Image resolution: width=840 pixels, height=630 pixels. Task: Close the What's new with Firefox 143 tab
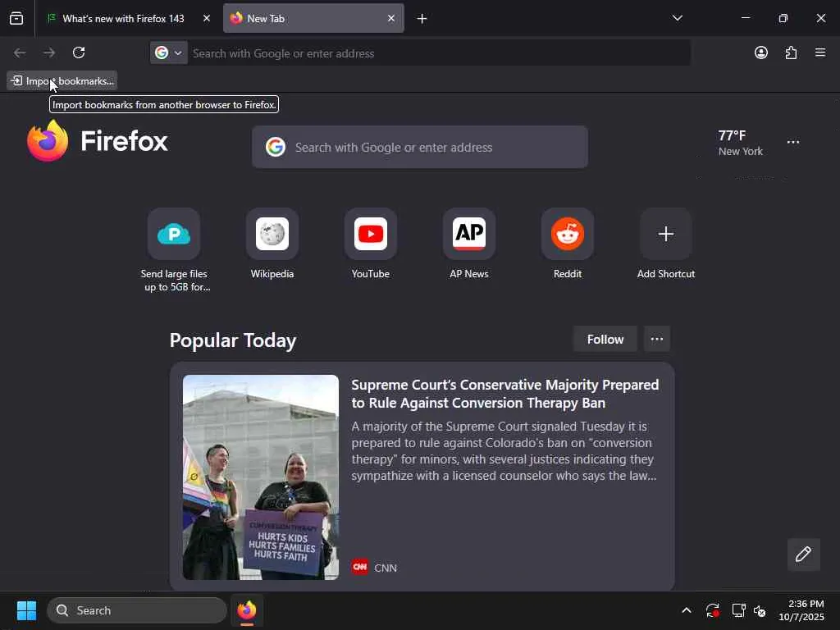tap(206, 18)
